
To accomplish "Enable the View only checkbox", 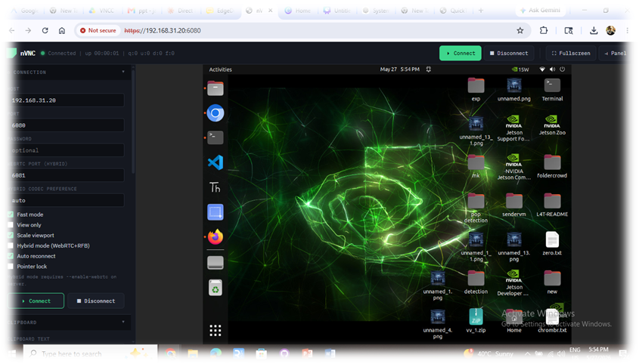I will click(x=11, y=225).
